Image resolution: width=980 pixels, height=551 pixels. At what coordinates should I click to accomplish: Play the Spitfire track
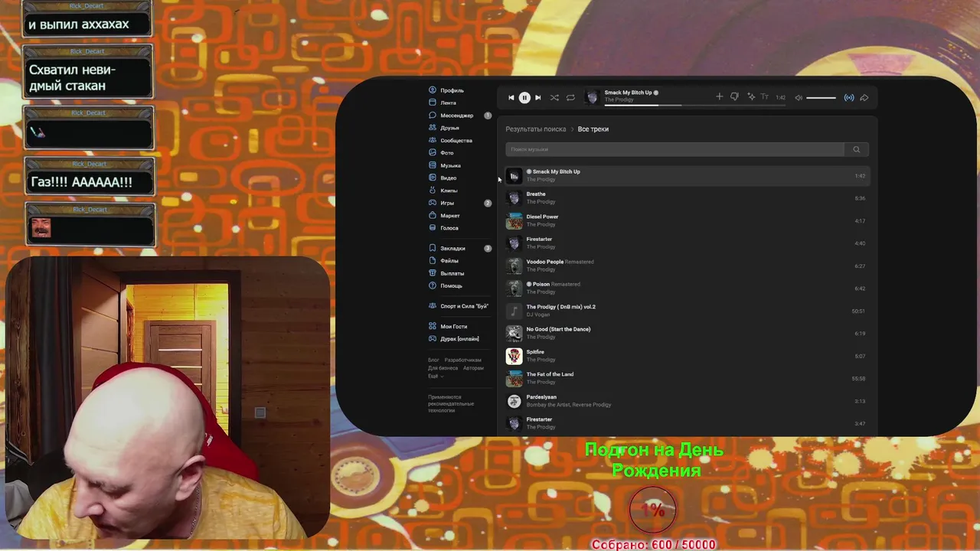click(x=687, y=356)
